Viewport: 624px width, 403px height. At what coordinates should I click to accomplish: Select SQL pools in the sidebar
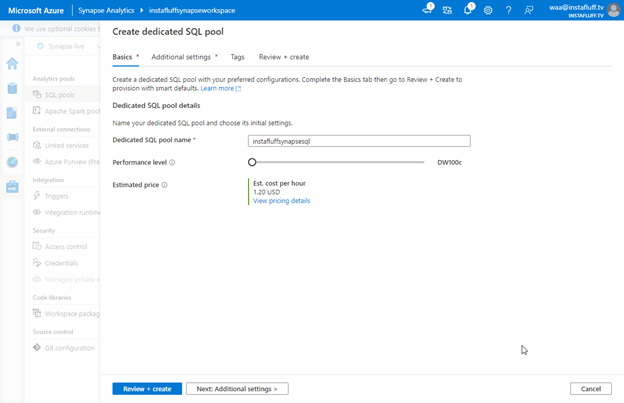point(62,95)
